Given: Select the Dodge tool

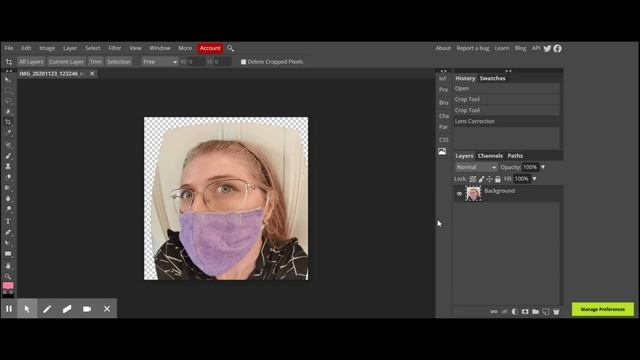Looking at the screenshot, I should coord(8,209).
